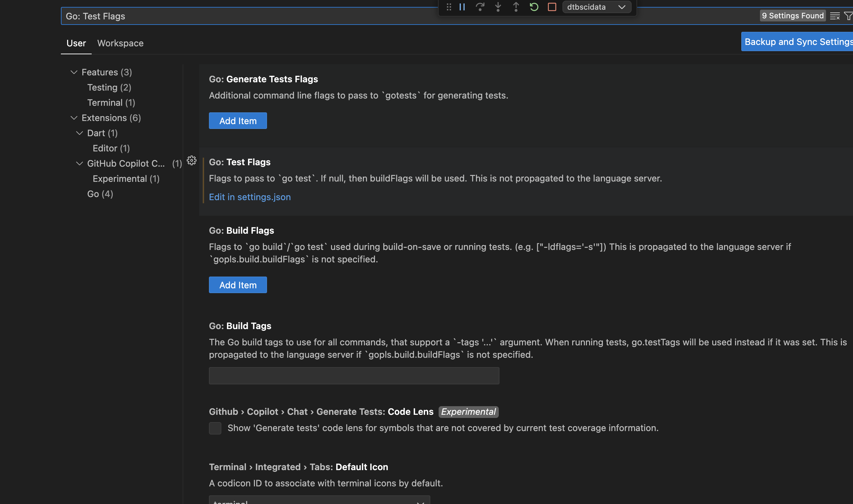The image size is (853, 504).
Task: Stop the debug session
Action: (552, 7)
